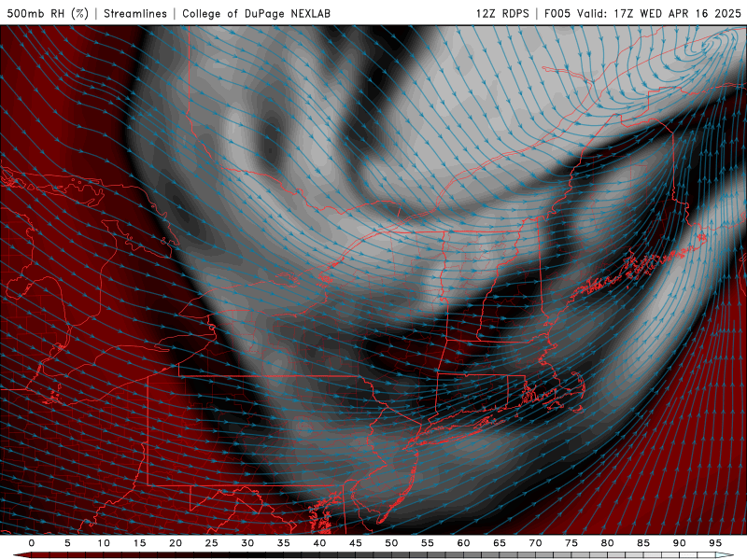The height and width of the screenshot is (560, 747).
Task: Click the colorbar label "5"
Action: (67, 543)
